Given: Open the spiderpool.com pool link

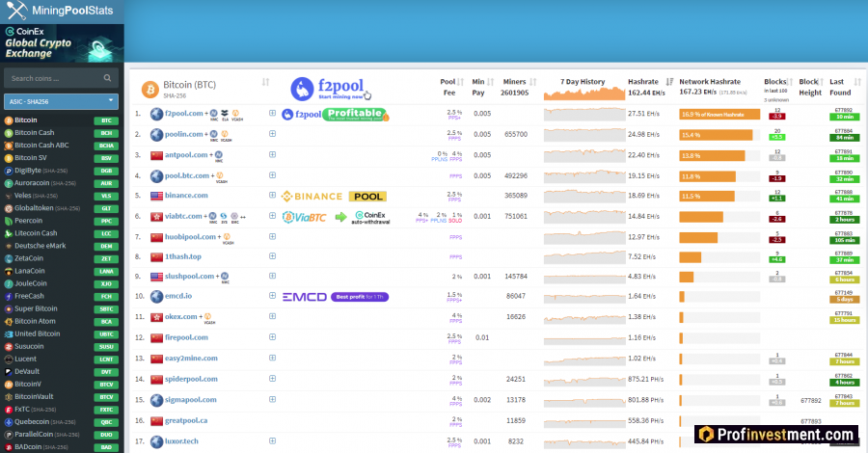Looking at the screenshot, I should (x=191, y=379).
